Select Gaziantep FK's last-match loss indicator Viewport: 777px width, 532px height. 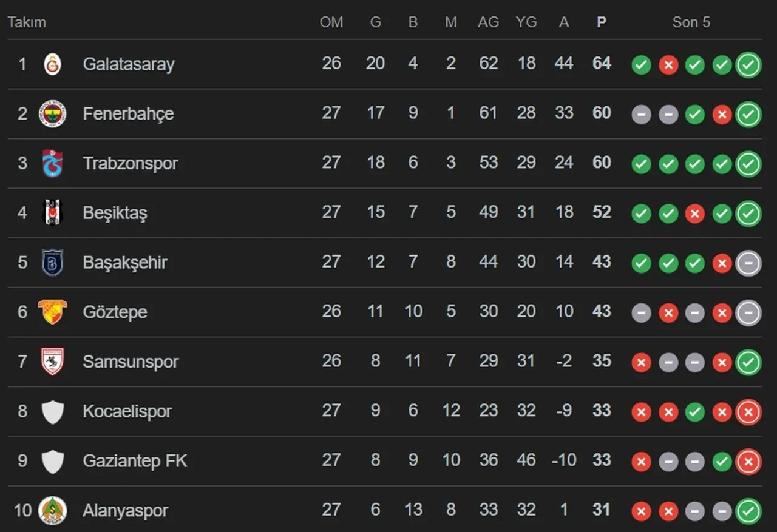click(748, 462)
